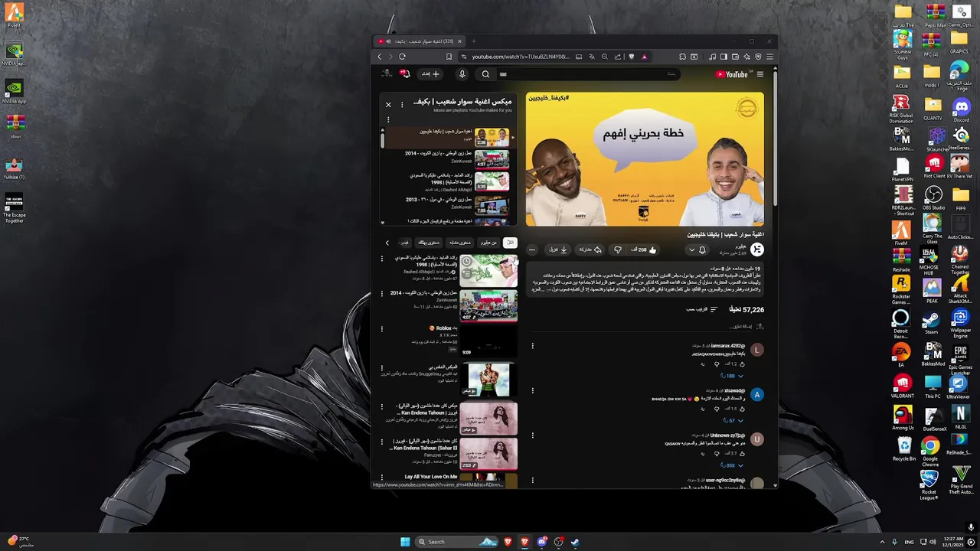Mute the YouTube tab audio icon
Screen dimensions: 980x551
tap(388, 41)
